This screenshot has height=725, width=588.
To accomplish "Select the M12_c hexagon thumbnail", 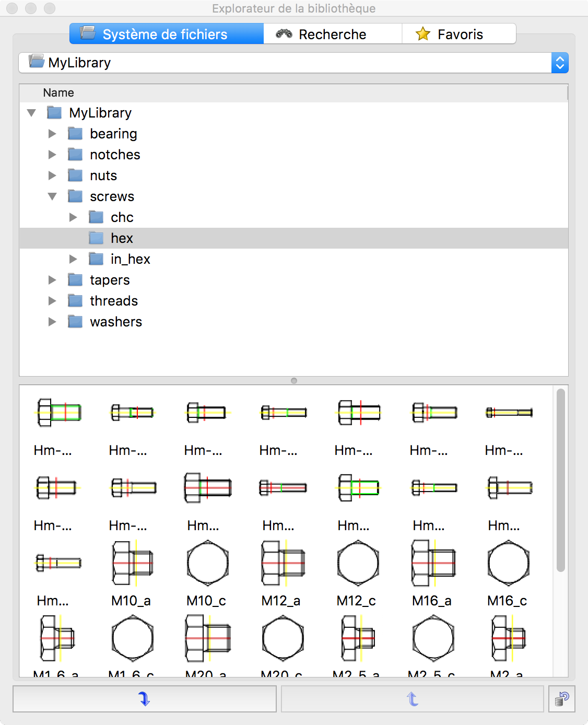I will (358, 564).
